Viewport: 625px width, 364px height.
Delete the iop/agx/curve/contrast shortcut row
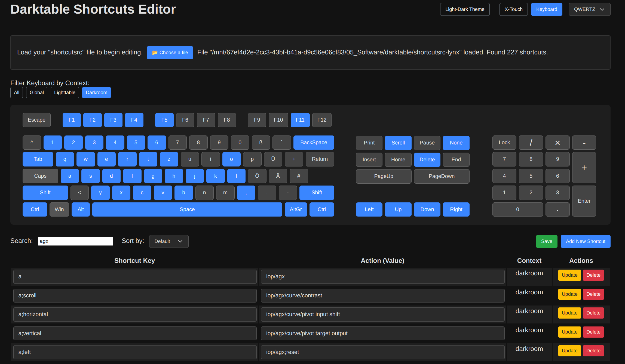click(x=593, y=294)
